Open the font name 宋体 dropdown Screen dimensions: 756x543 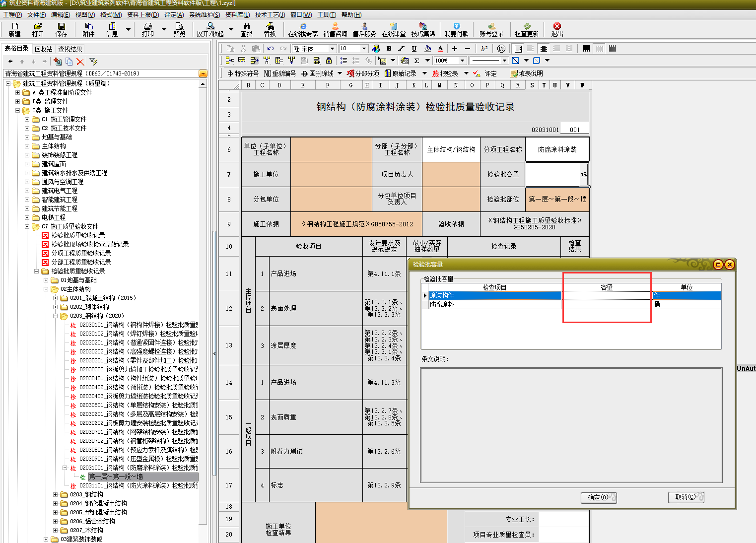(x=332, y=49)
